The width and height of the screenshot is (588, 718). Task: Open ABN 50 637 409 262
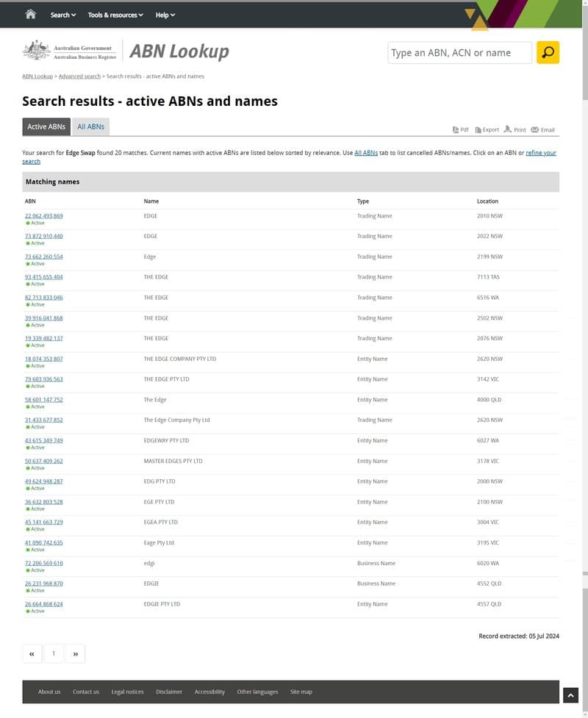[44, 461]
